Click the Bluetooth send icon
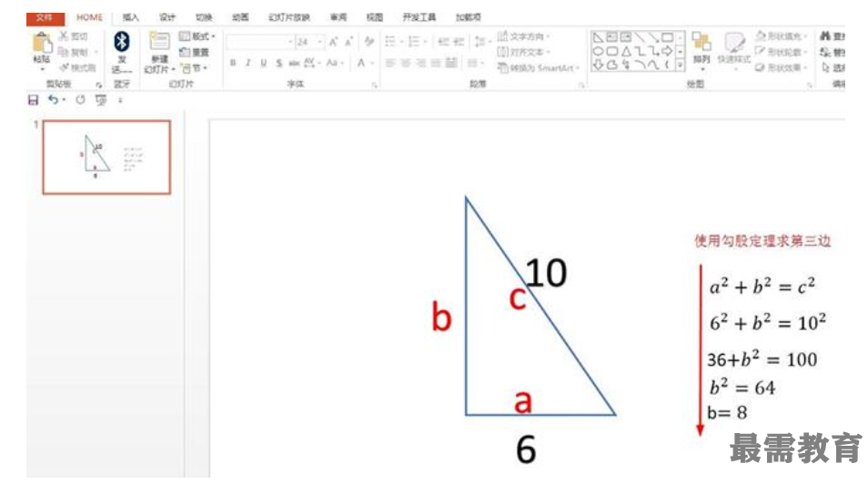 (121, 42)
